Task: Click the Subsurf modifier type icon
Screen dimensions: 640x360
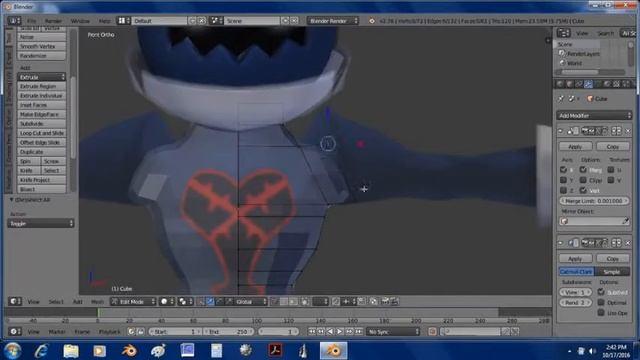Action: [572, 243]
